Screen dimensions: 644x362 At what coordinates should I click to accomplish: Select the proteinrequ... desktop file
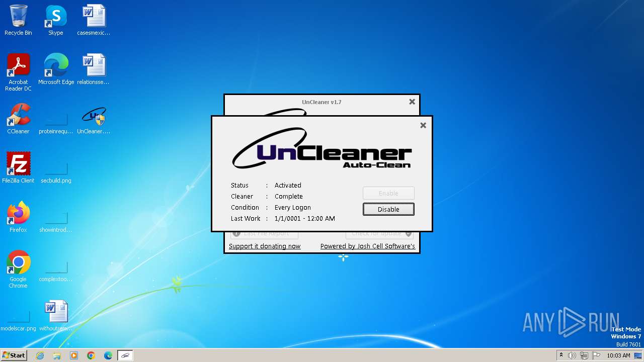[x=56, y=124]
